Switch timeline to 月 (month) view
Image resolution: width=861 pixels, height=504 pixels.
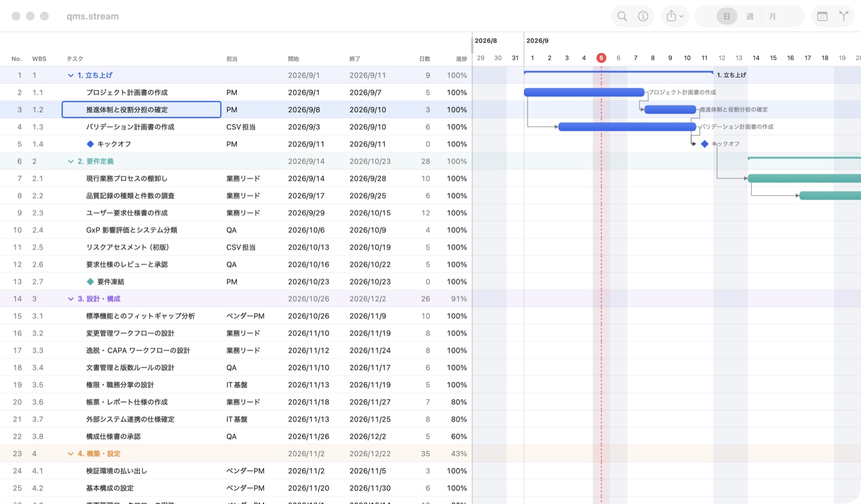773,16
